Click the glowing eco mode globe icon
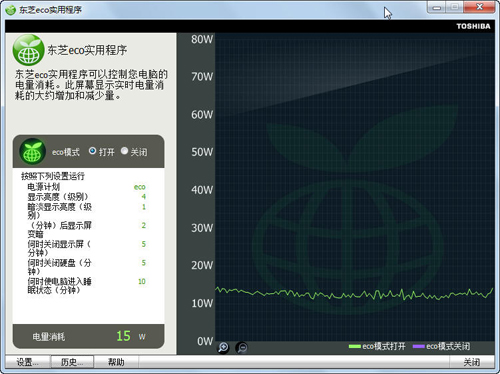 (32, 152)
